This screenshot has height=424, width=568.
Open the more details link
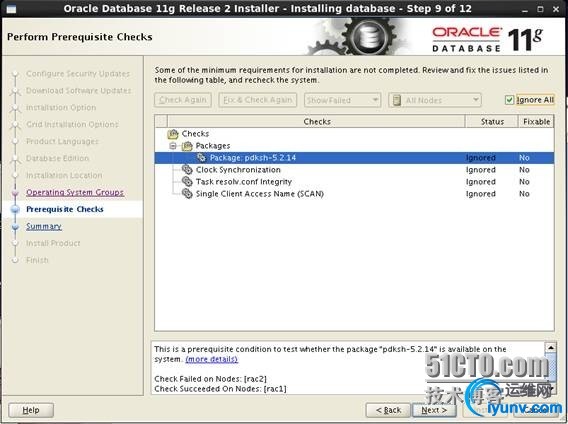point(212,359)
